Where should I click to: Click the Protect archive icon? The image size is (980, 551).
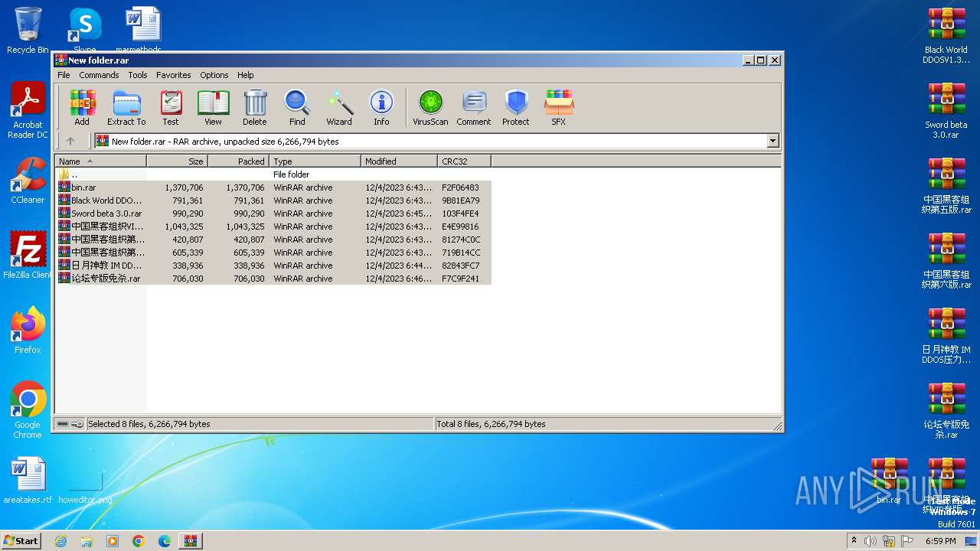(516, 107)
